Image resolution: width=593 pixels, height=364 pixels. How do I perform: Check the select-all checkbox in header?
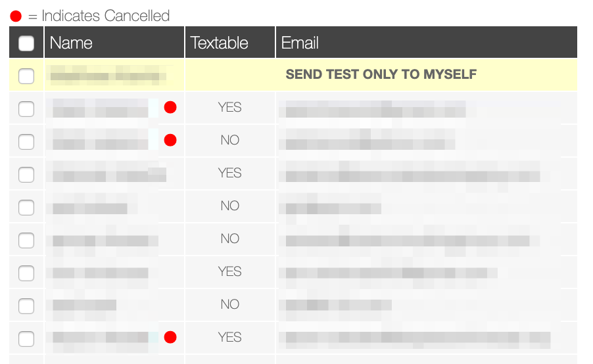[26, 43]
